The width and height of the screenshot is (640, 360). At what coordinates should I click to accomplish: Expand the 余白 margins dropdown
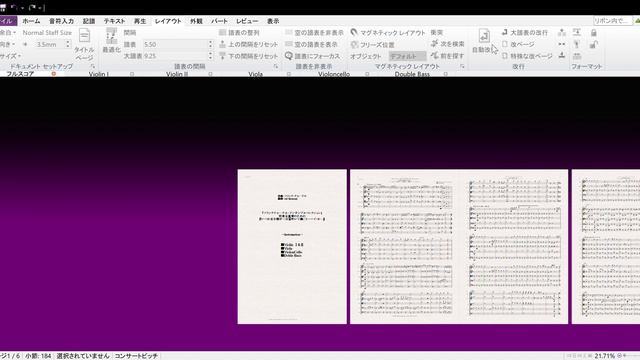pyautogui.click(x=8, y=32)
